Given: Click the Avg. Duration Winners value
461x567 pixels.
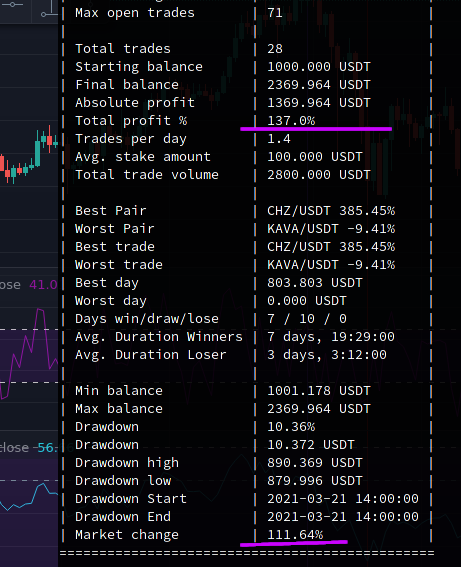Looking at the screenshot, I should point(330,337).
